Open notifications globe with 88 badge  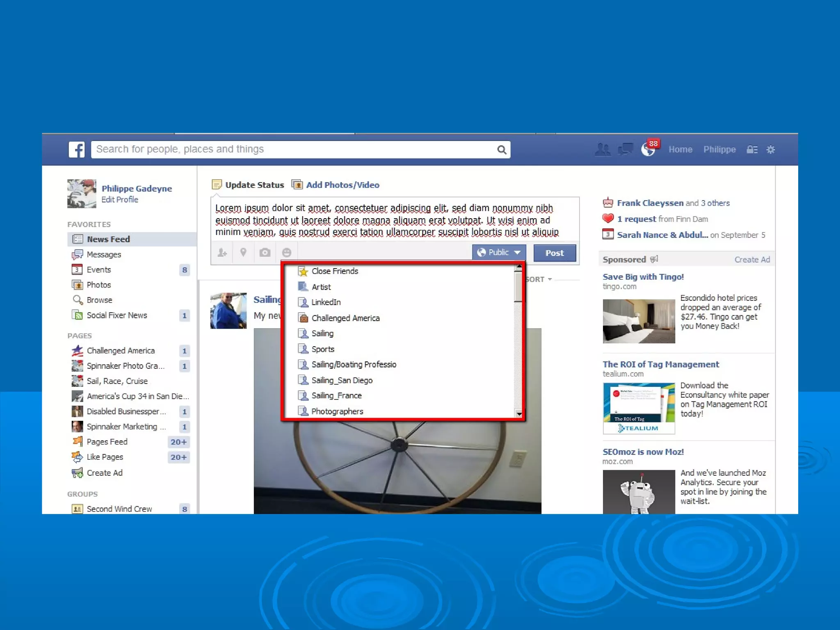648,150
